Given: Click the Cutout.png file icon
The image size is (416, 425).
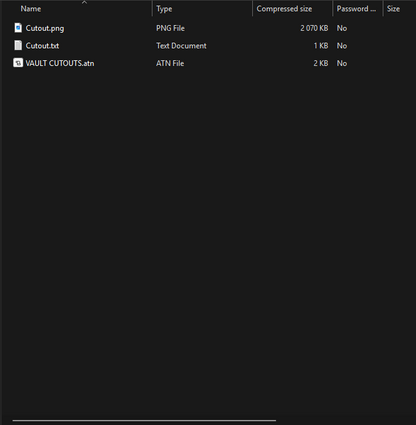Looking at the screenshot, I should [x=18, y=28].
